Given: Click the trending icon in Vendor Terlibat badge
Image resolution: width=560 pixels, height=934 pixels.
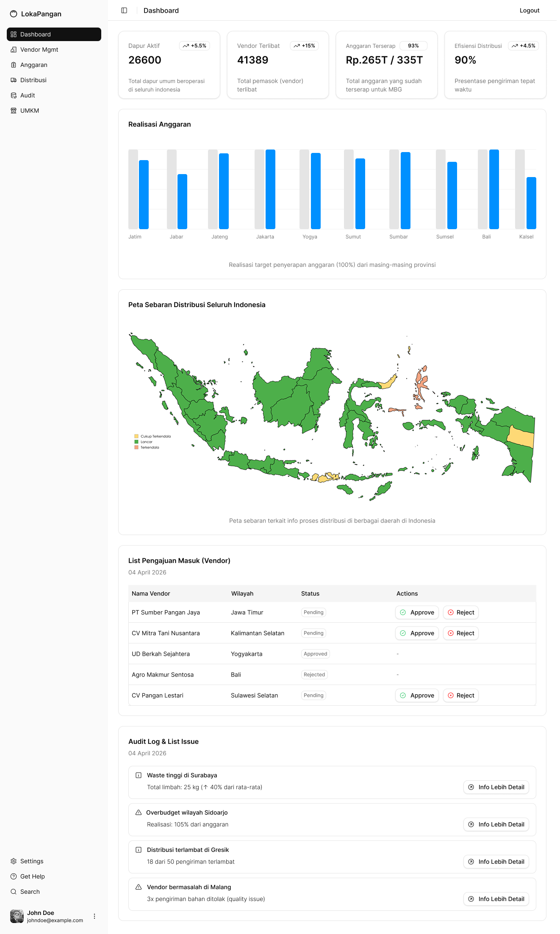Looking at the screenshot, I should coord(297,46).
